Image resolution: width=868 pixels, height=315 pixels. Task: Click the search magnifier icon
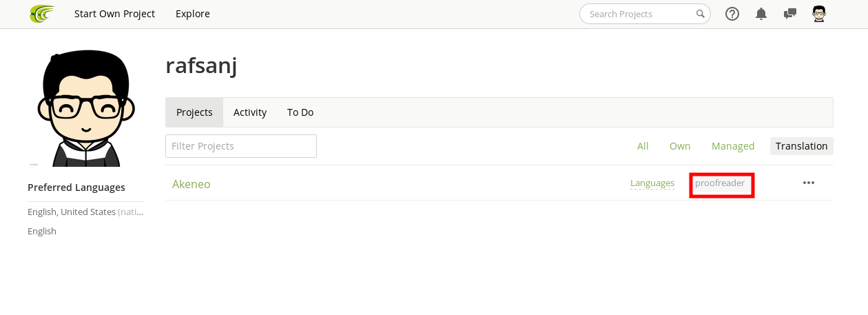pos(700,14)
